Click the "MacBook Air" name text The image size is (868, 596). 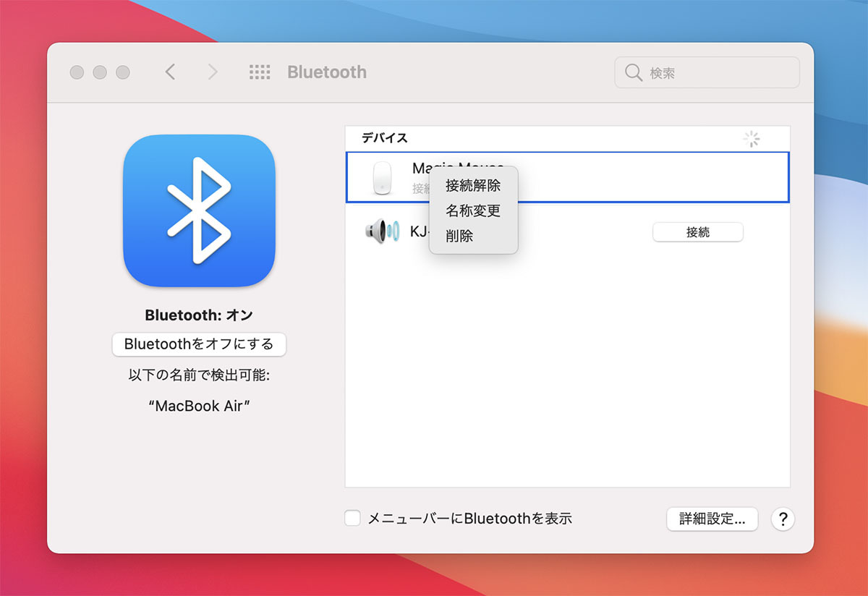pyautogui.click(x=199, y=406)
